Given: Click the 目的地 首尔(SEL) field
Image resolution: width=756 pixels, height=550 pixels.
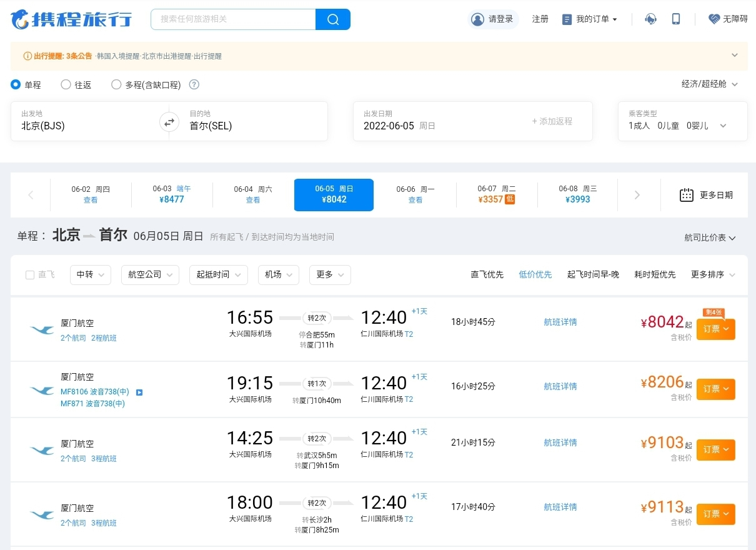Looking at the screenshot, I should tap(253, 121).
